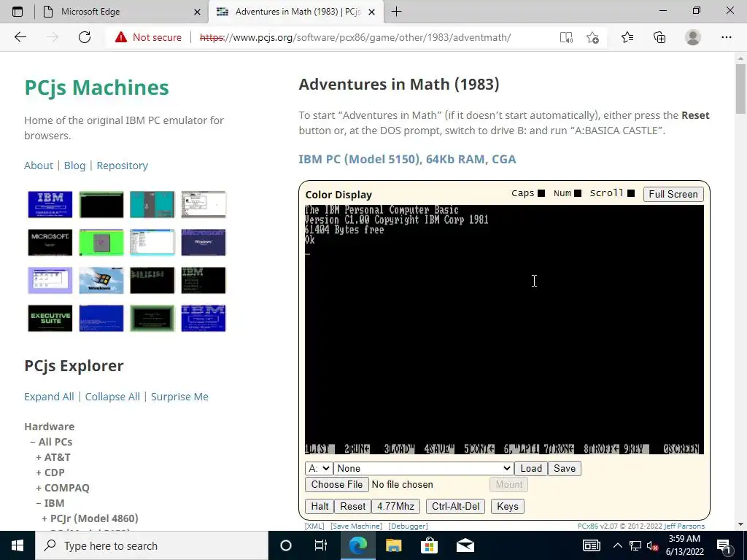Screen dimensions: 747x560
Task: Go back to the previous page
Action: pyautogui.click(x=20, y=37)
